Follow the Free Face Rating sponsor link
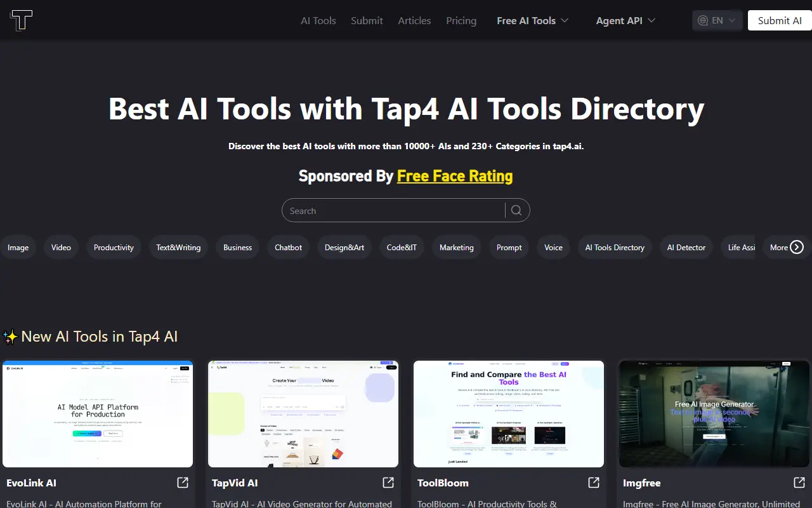The width and height of the screenshot is (812, 508). tap(455, 176)
